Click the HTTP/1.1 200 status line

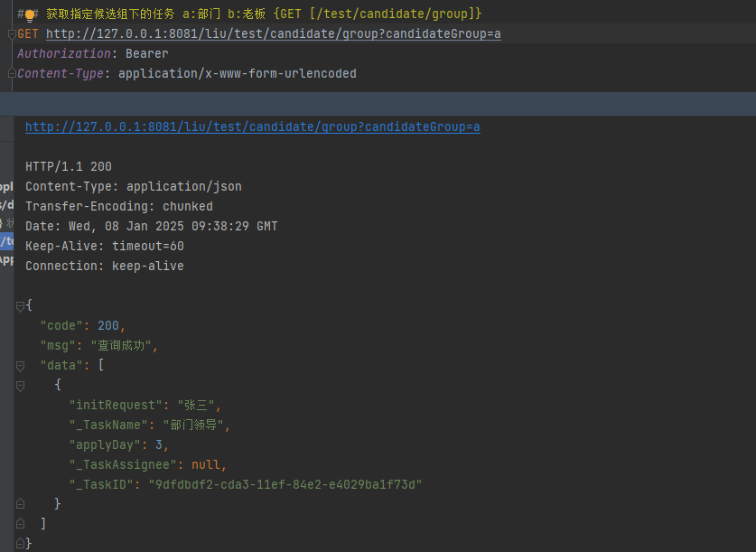(69, 167)
